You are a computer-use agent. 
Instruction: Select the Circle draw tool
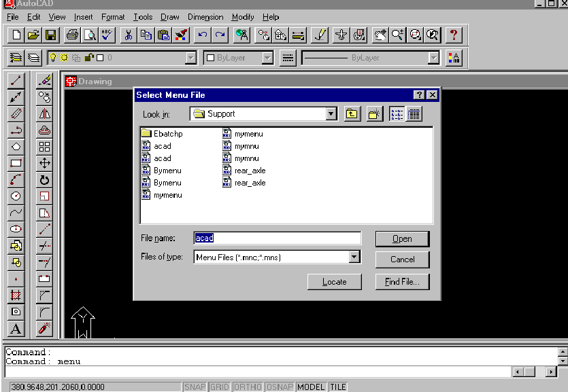click(16, 196)
